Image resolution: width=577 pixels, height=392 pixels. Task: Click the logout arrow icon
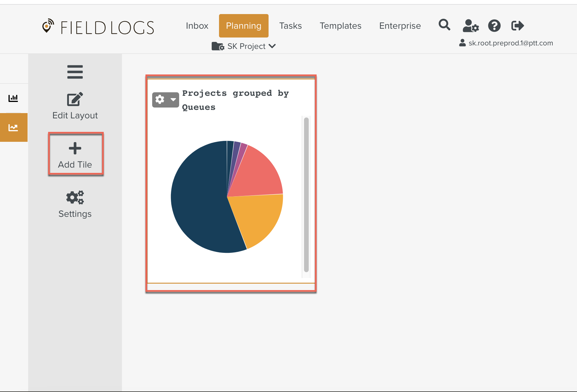point(517,26)
